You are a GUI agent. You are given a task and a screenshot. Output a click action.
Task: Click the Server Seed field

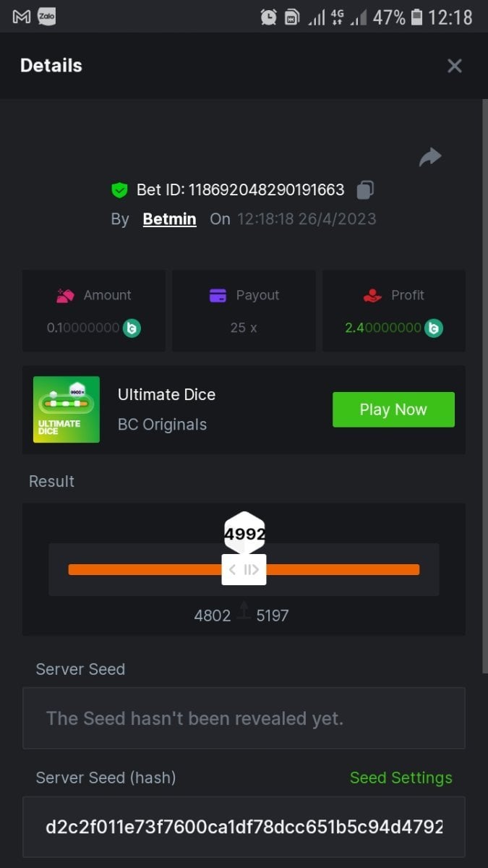point(244,718)
